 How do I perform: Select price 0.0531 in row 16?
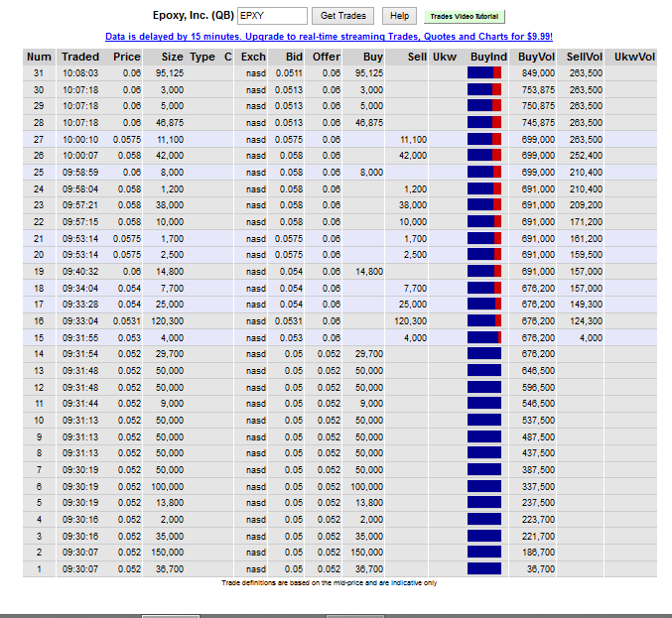click(x=127, y=321)
